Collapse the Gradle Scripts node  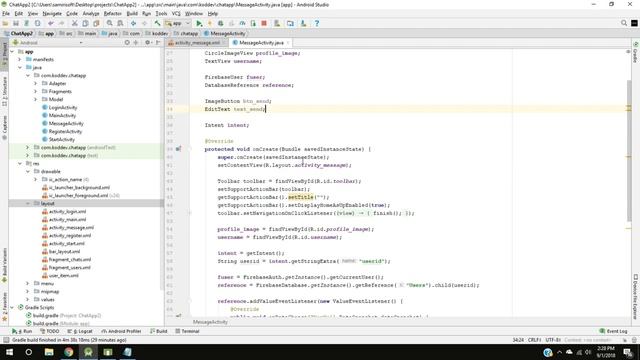pos(12,307)
